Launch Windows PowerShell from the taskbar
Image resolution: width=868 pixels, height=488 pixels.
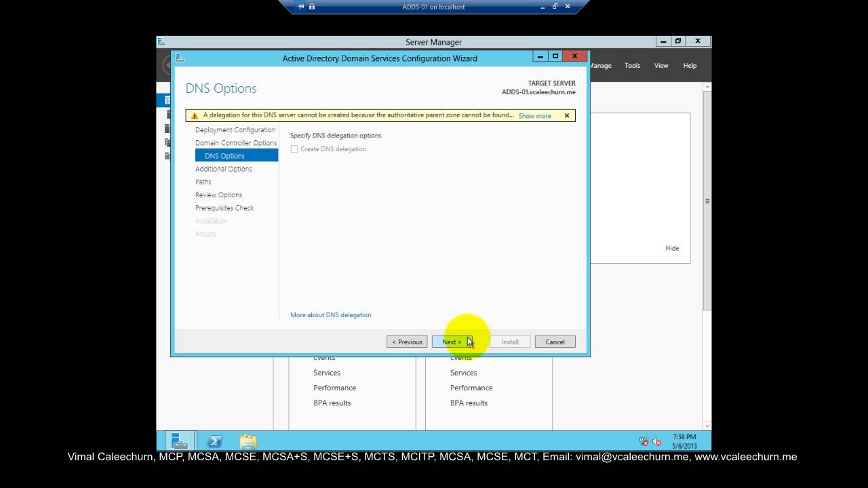point(214,441)
